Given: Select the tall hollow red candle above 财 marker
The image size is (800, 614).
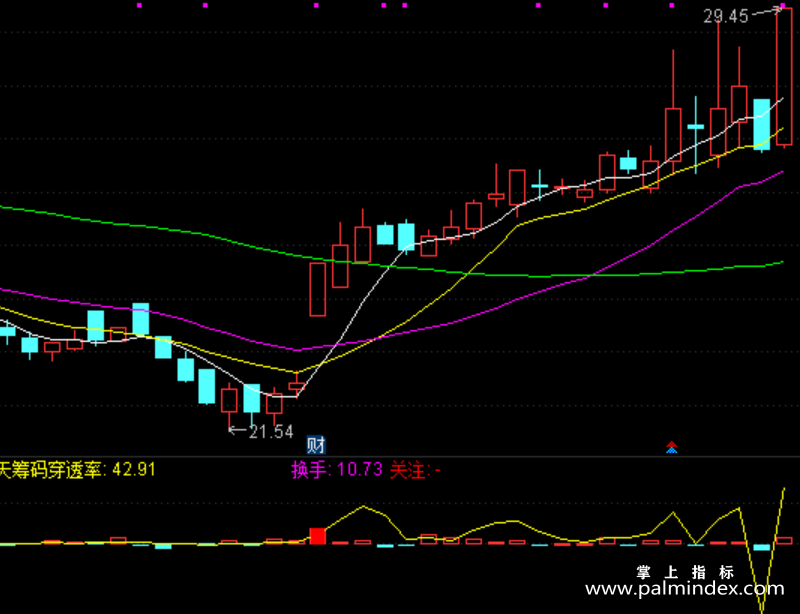Looking at the screenshot, I should (x=317, y=289).
